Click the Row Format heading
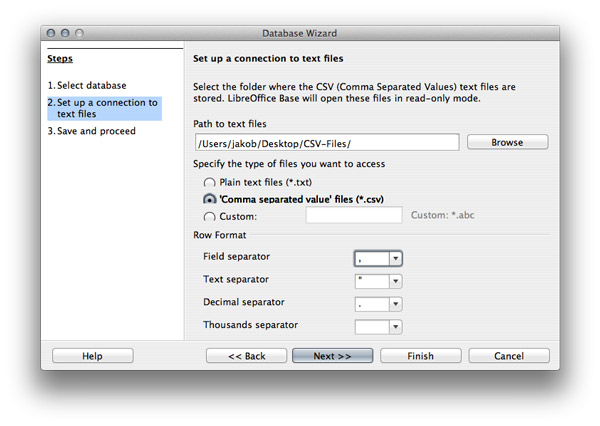600x426 pixels. pyautogui.click(x=220, y=235)
